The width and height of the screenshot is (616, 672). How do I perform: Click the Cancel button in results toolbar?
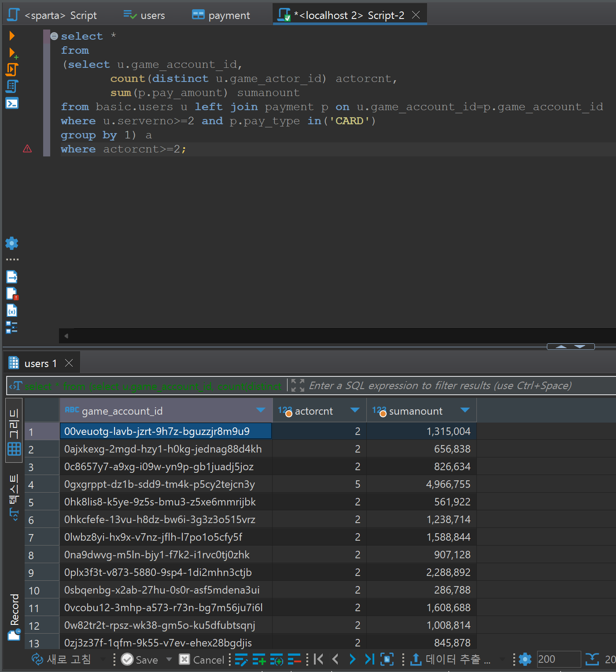tap(202, 660)
